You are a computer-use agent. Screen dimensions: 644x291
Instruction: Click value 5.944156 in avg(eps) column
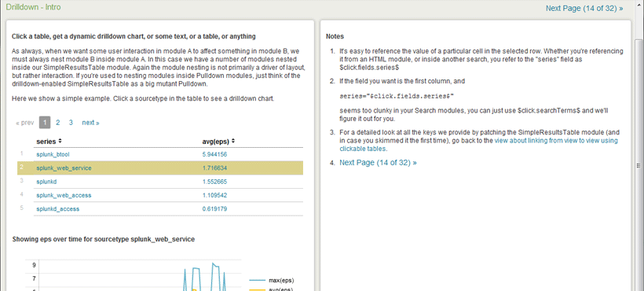[x=214, y=154]
